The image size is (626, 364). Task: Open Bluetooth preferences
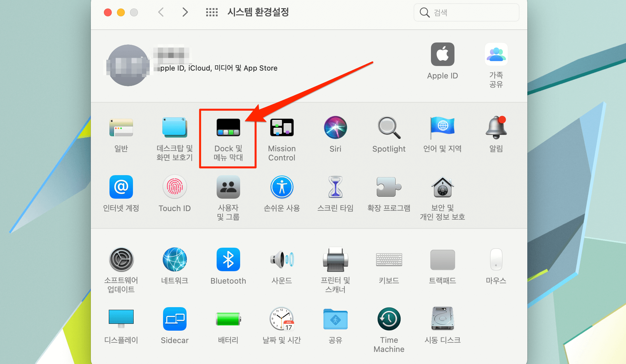(x=228, y=260)
